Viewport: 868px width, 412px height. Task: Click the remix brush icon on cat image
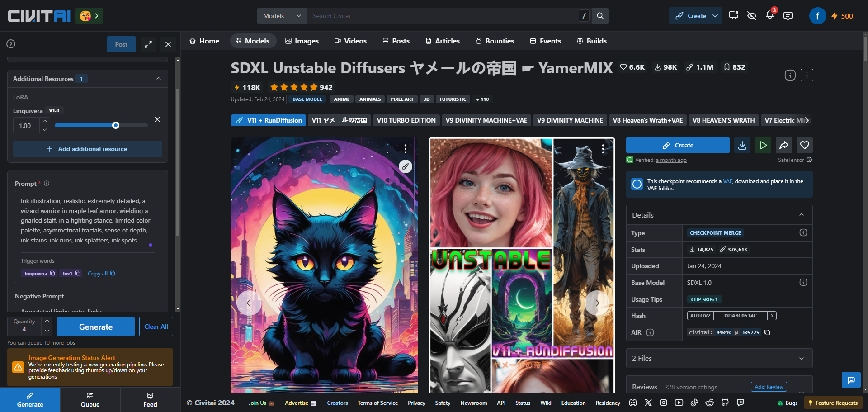[x=406, y=166]
